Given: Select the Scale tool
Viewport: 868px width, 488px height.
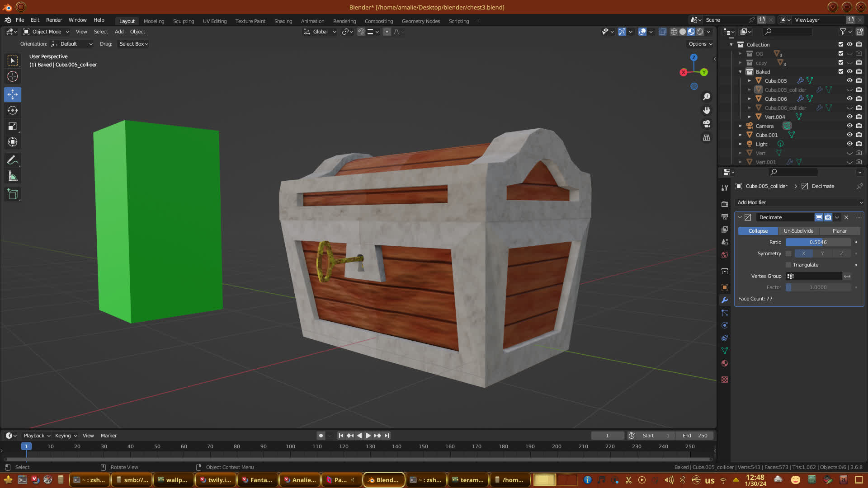Looking at the screenshot, I should (13, 127).
